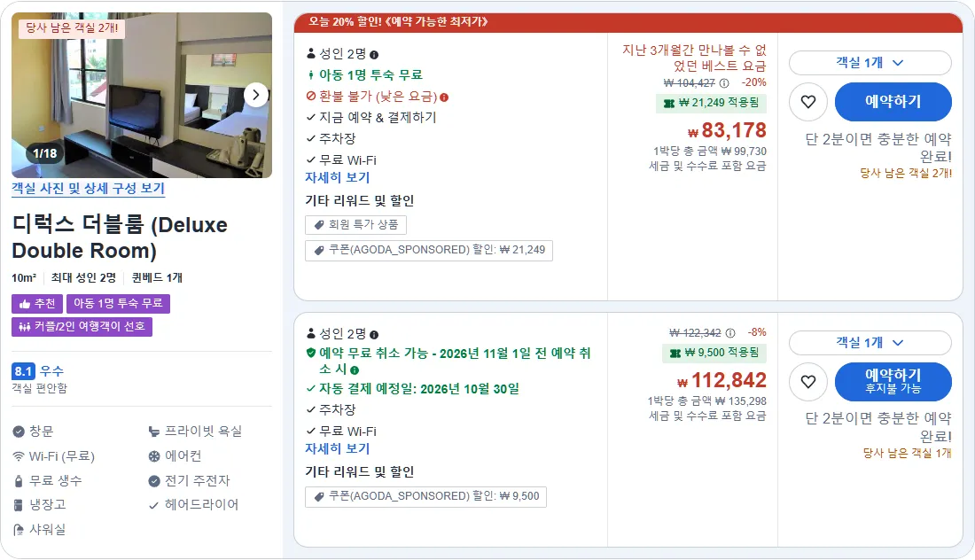975x560 pixels.
Task: Click 자세히 보기 in the non-refundable offer
Action: (337, 178)
